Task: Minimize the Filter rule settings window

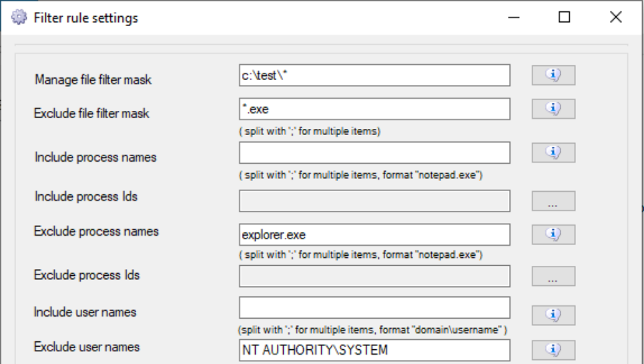Action: click(514, 17)
